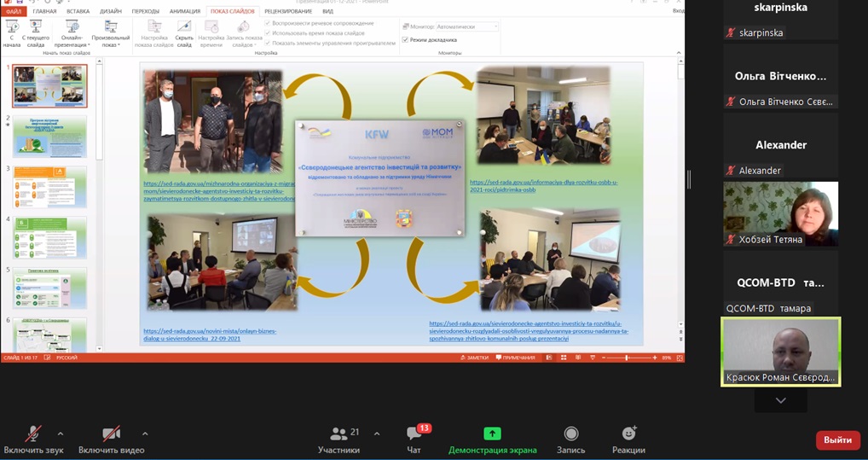Switch to the АНИМАЦИЯ ribbon tab
Screen dimensions: 868x460
tap(184, 11)
